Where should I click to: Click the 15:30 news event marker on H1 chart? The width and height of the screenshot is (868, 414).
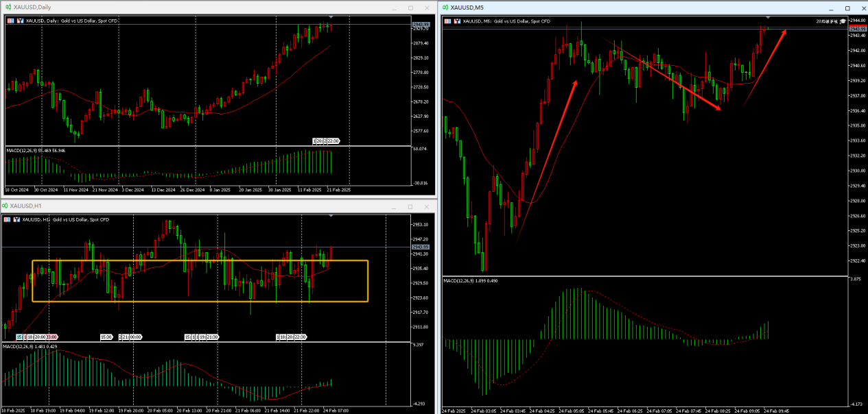[x=106, y=337]
